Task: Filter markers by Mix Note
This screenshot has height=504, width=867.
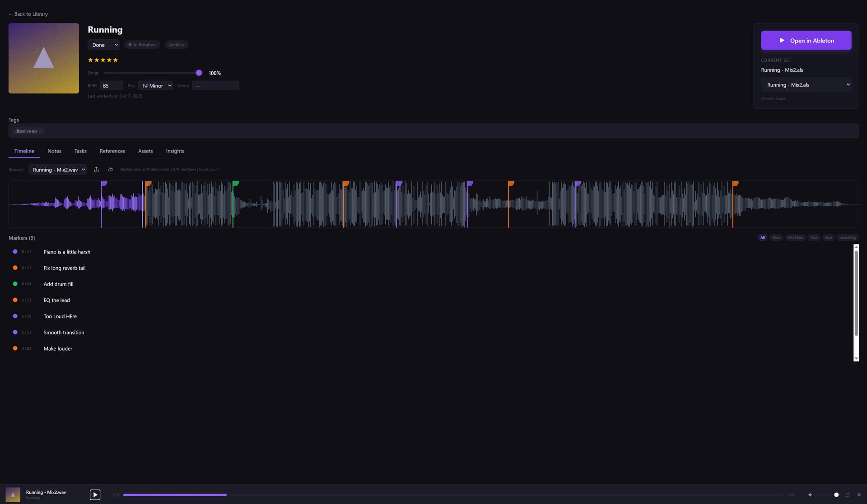Action: tap(795, 237)
